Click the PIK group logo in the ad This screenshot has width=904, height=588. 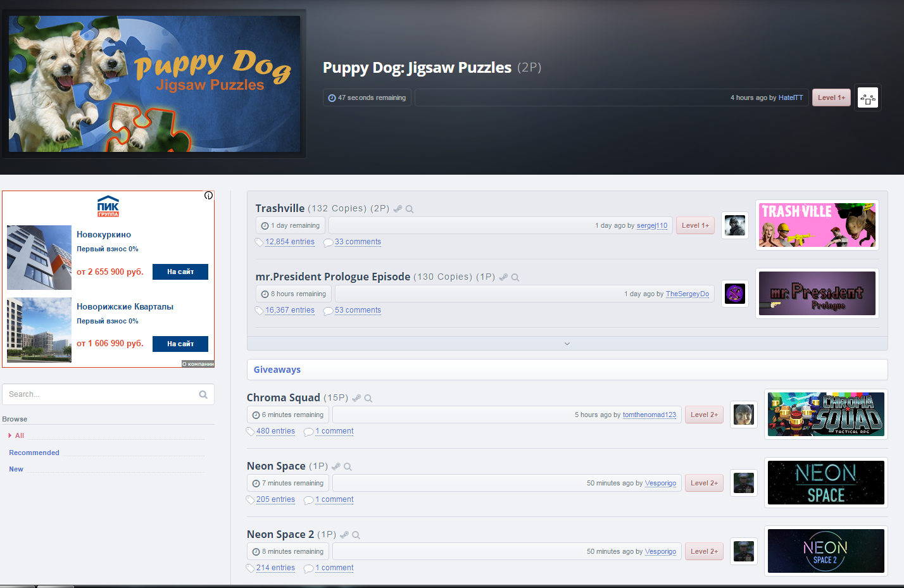108,206
